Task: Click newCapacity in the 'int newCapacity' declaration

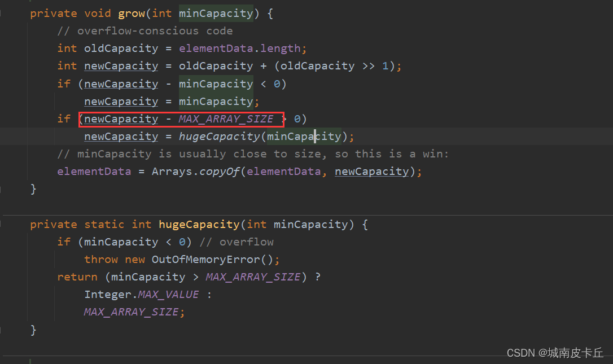Action: (121, 66)
